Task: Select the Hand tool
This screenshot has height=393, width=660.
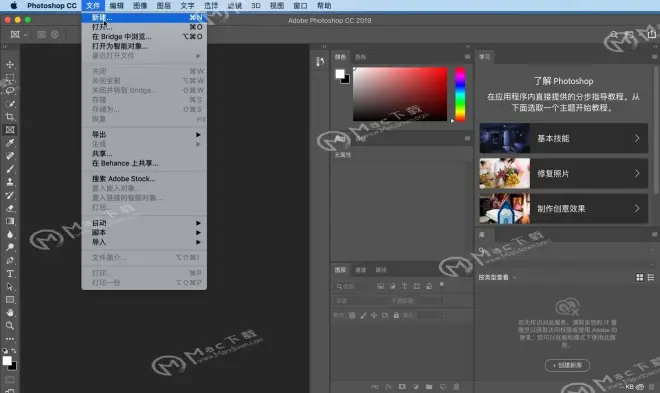Action: [10, 313]
